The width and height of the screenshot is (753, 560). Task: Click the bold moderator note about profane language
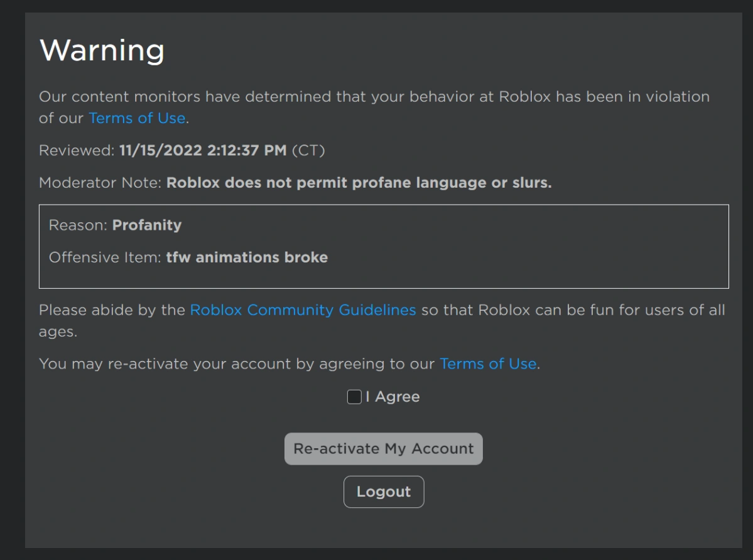[359, 183]
